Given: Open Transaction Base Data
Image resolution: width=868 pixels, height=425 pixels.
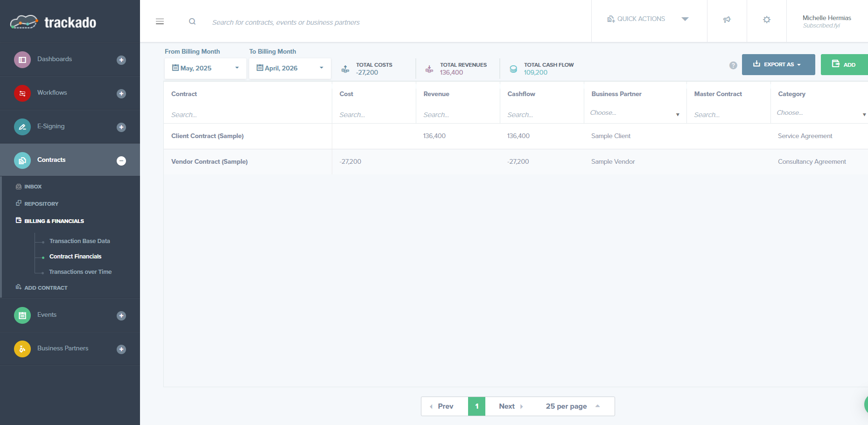Looking at the screenshot, I should [80, 241].
